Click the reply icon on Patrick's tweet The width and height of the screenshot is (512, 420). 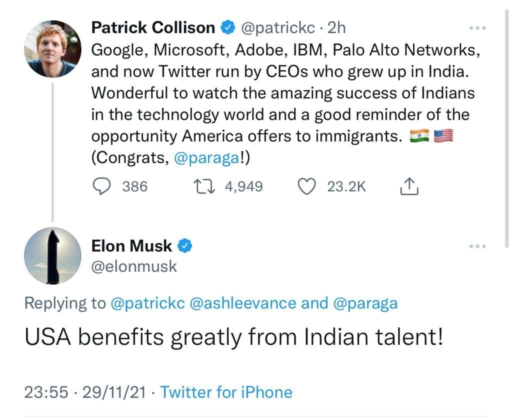(x=102, y=186)
